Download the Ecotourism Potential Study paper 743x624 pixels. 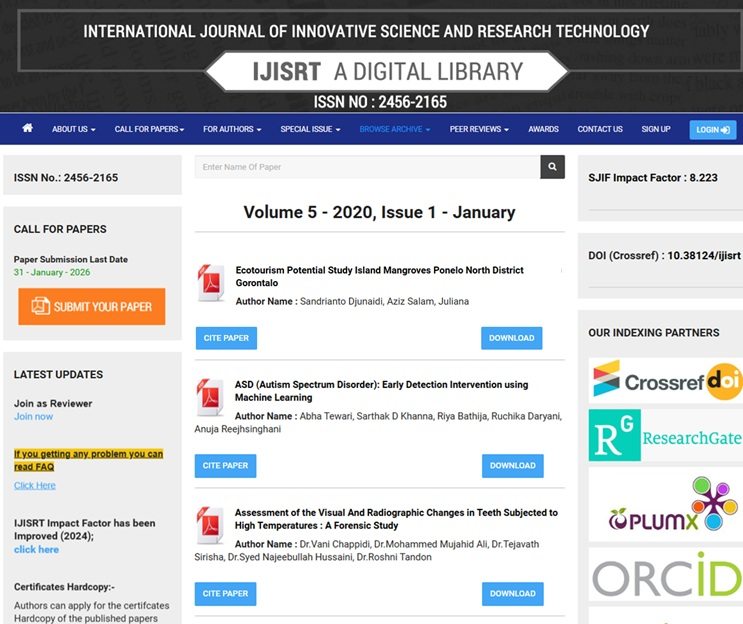[511, 338]
